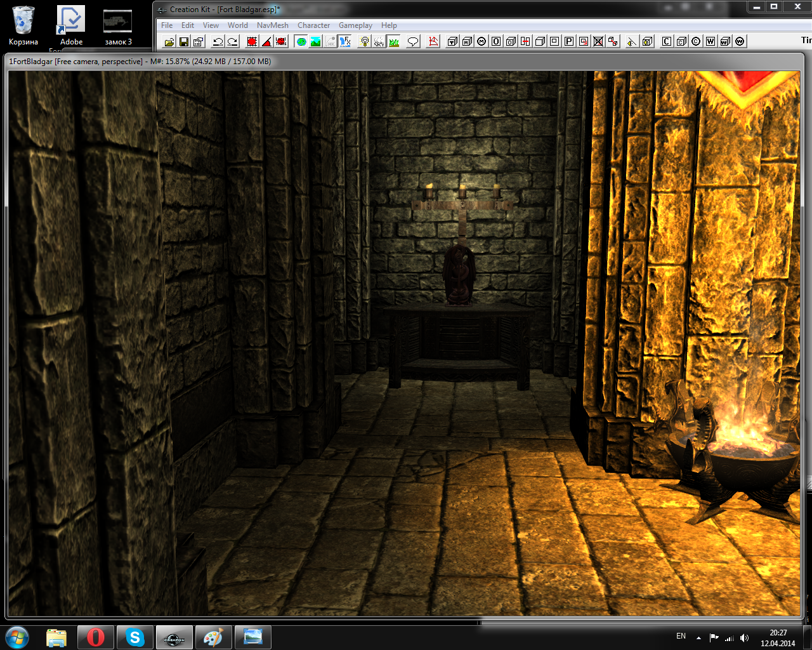Toggle snap to grid (red dotted square icon)
Image resolution: width=812 pixels, height=650 pixels.
tap(252, 41)
